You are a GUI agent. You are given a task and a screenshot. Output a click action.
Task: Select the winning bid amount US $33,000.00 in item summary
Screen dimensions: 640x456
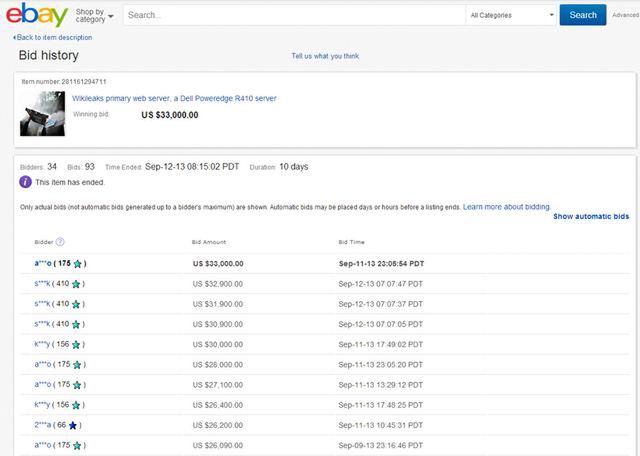(x=170, y=115)
